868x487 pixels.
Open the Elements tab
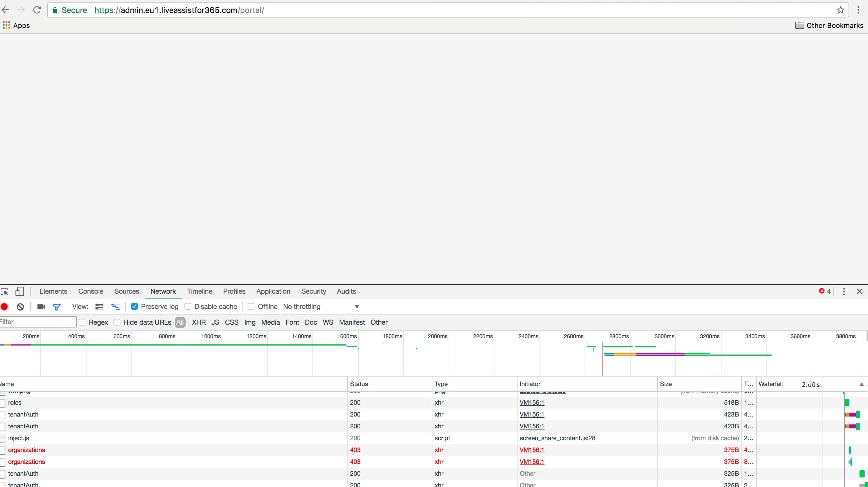coord(53,291)
